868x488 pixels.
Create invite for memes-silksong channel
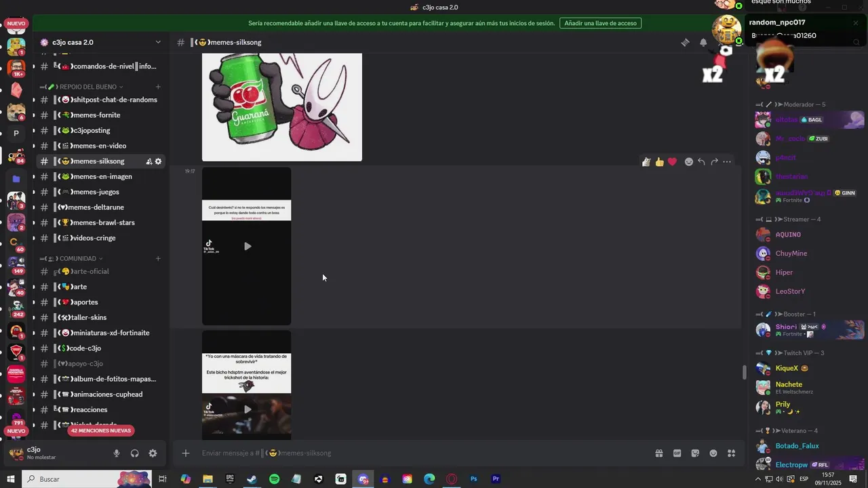coord(149,161)
